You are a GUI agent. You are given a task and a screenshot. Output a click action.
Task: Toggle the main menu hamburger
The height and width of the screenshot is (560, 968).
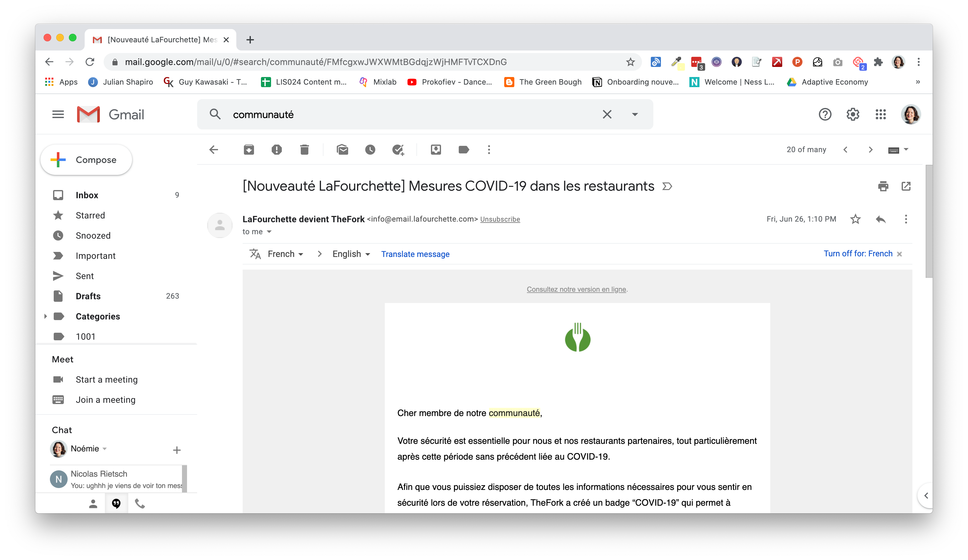pos(58,114)
